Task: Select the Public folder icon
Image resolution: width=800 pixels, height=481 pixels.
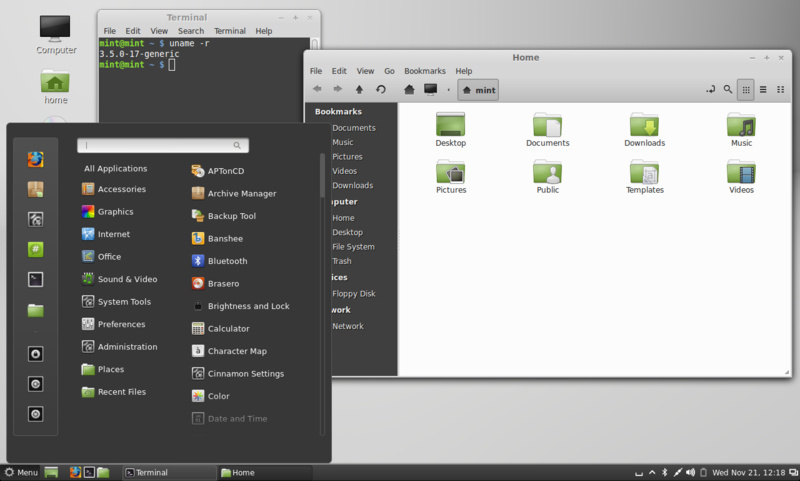Action: point(547,176)
